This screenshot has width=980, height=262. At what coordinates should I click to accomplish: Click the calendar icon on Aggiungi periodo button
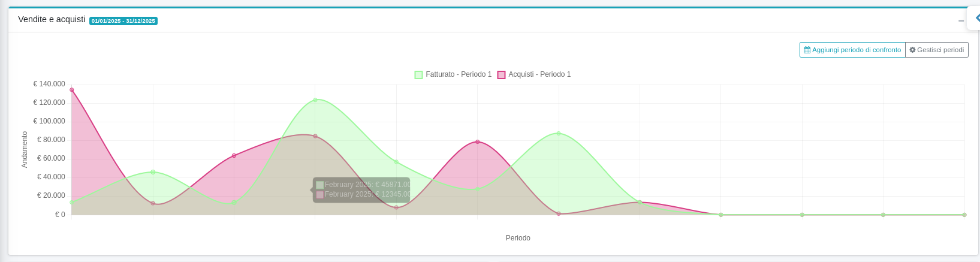click(807, 50)
